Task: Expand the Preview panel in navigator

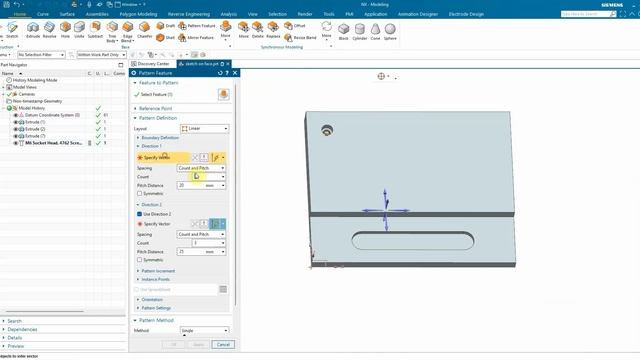Action: click(x=16, y=346)
